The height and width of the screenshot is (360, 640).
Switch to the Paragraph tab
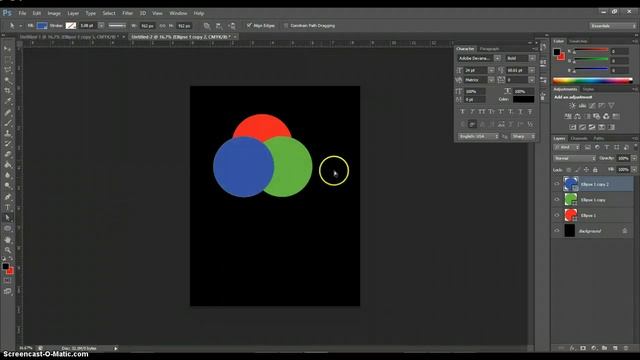pos(489,49)
